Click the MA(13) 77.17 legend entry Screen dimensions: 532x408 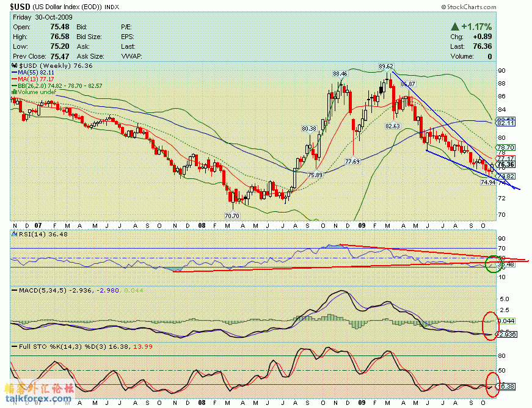pyautogui.click(x=33, y=79)
